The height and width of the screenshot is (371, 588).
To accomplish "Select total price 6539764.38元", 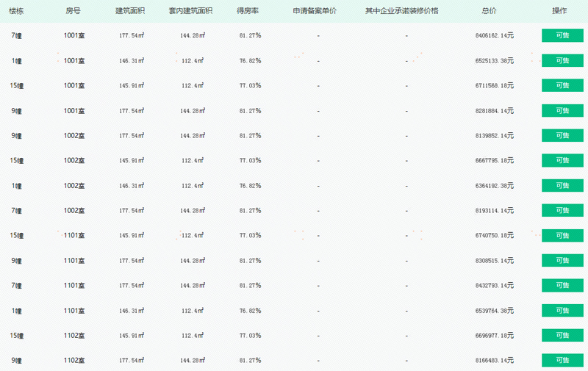I will (494, 310).
